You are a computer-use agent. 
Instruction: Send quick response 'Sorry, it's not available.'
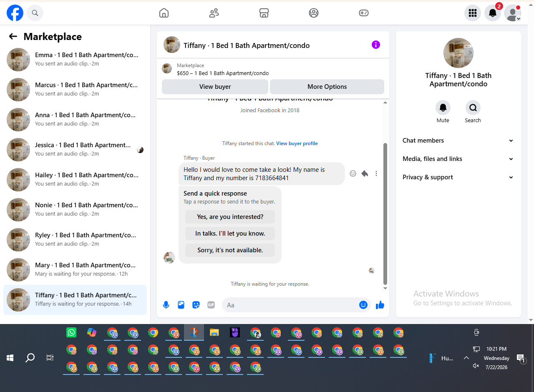pyautogui.click(x=230, y=250)
